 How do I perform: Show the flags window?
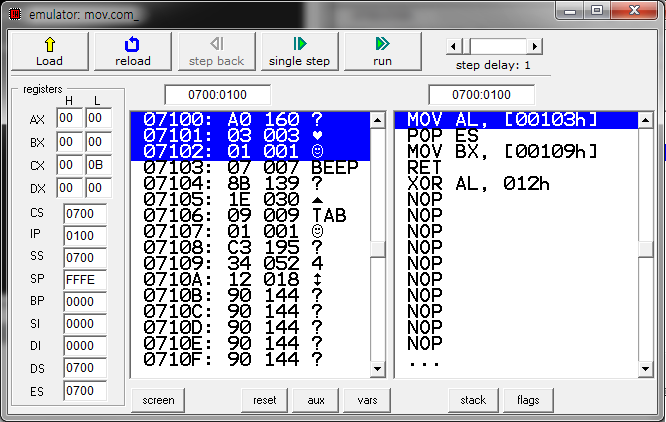[x=528, y=400]
